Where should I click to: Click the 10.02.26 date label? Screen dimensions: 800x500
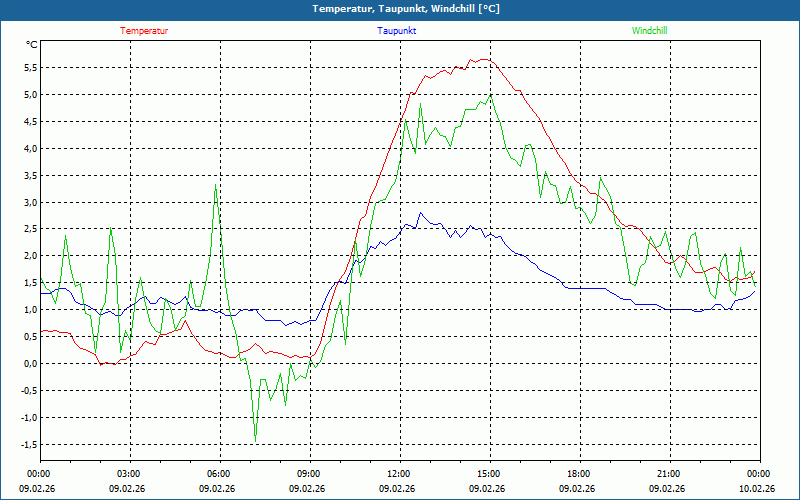(x=758, y=489)
